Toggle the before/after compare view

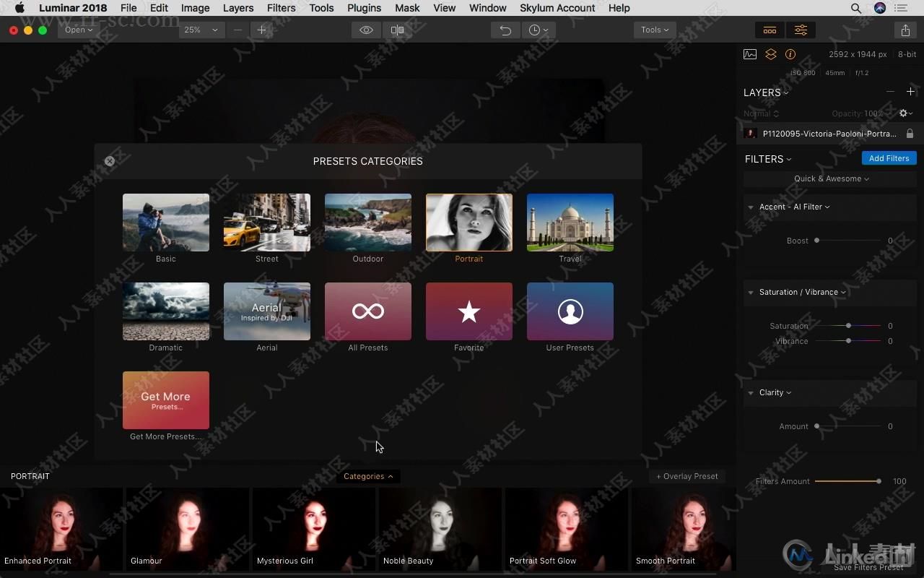coord(397,30)
